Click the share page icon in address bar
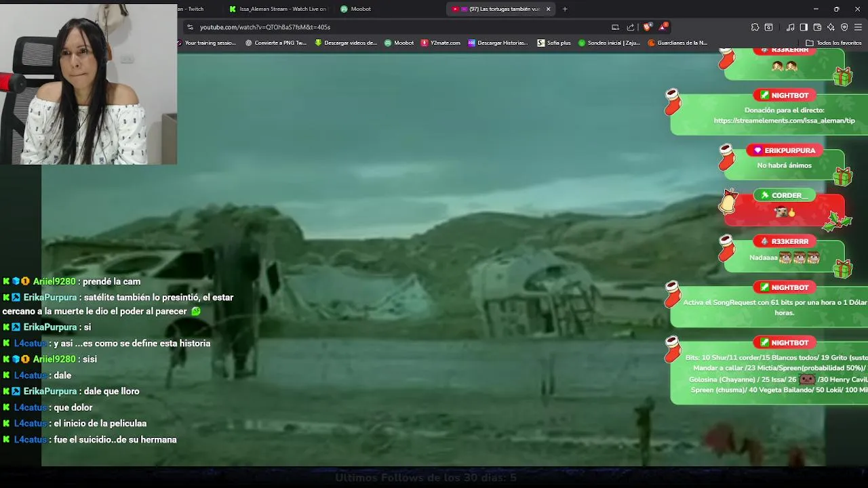Screen dimensions: 868x488 631,27
